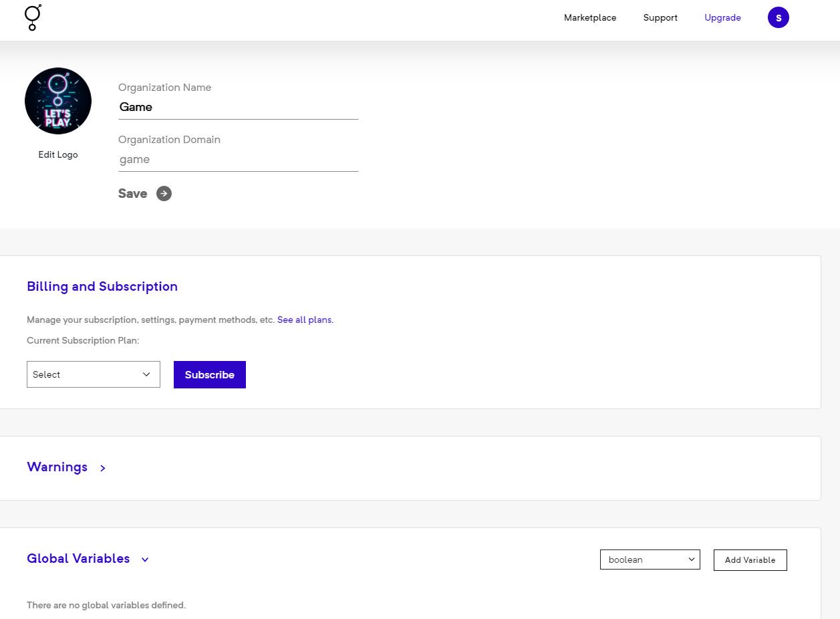840x619 pixels.
Task: Click the Global Variables heading
Action: (78, 559)
